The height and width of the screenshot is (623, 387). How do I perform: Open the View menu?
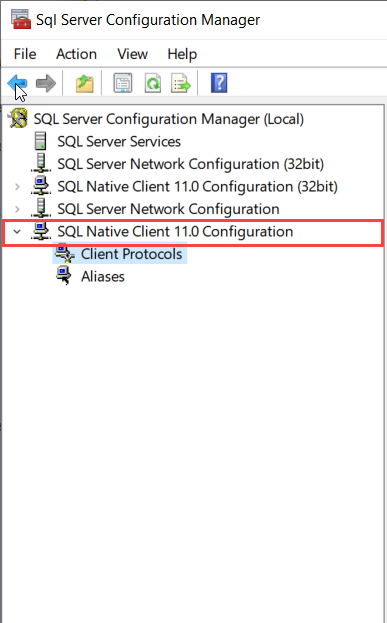[x=132, y=54]
